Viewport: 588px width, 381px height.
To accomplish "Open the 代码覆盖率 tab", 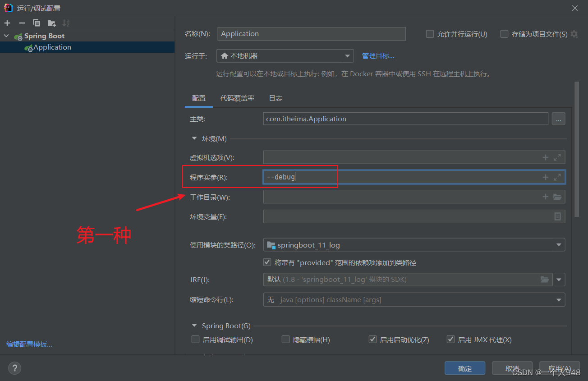I will pos(238,98).
